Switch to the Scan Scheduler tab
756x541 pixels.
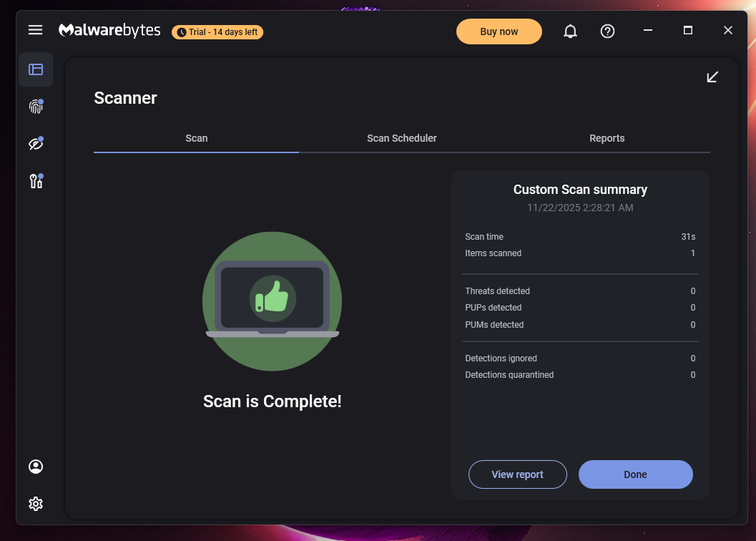[x=402, y=139]
